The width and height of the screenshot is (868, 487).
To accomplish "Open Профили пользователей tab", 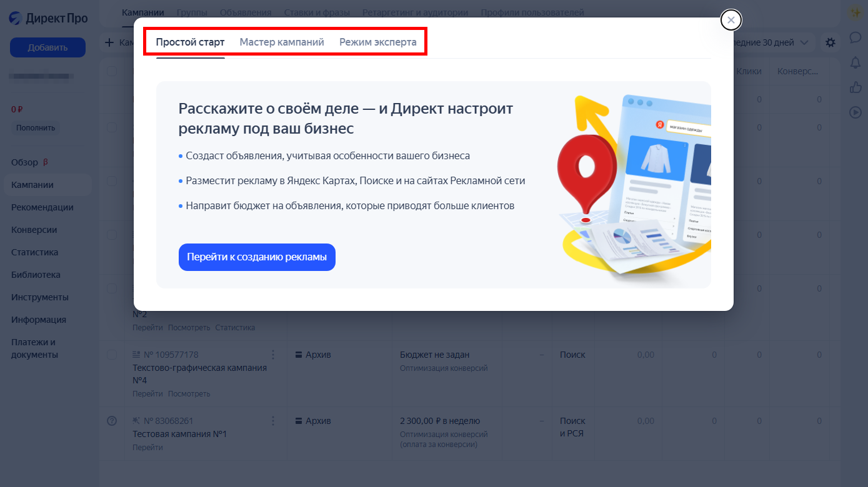I will (x=532, y=12).
